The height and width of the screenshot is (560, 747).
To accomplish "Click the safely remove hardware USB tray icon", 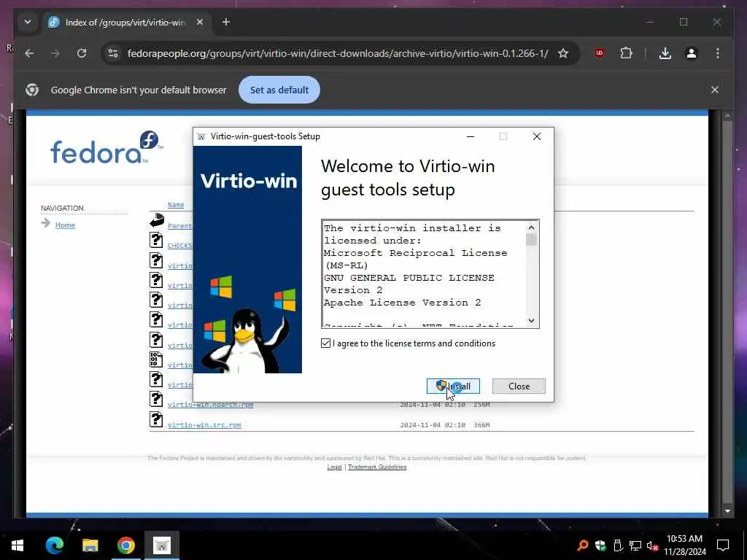I will pyautogui.click(x=618, y=545).
